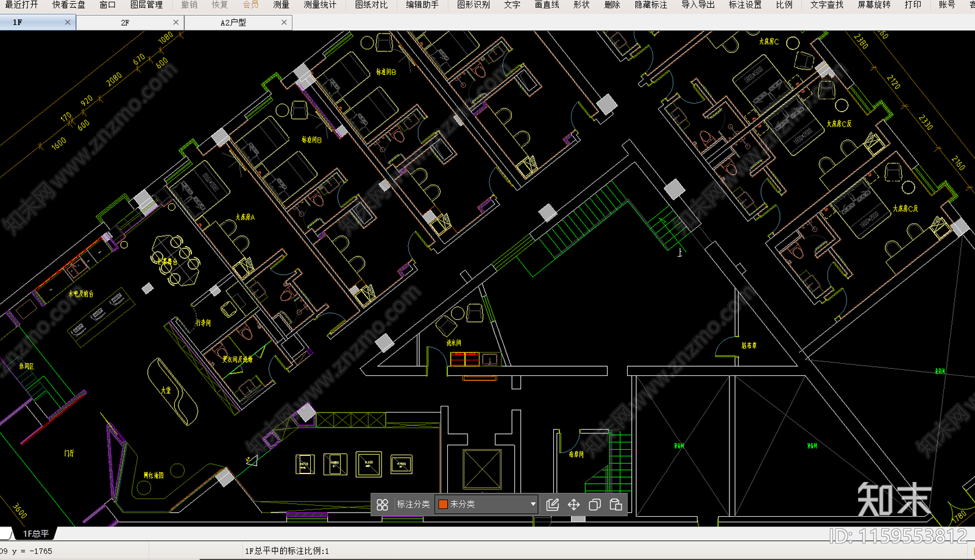Switch to the A2户型 tab
The image size is (975, 560).
pyautogui.click(x=233, y=23)
